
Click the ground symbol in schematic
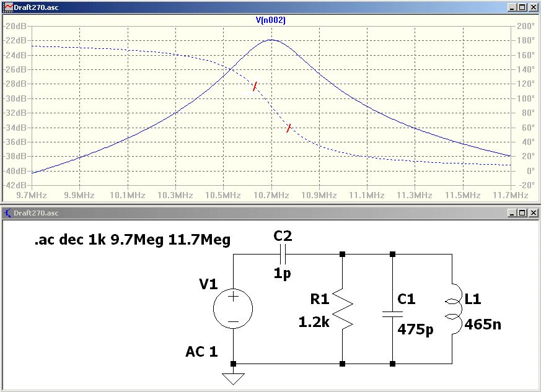pos(233,379)
